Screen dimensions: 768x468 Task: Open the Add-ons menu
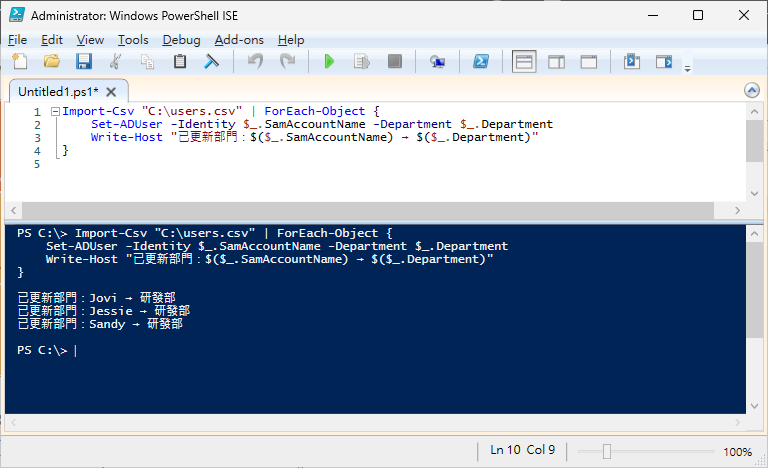point(239,40)
